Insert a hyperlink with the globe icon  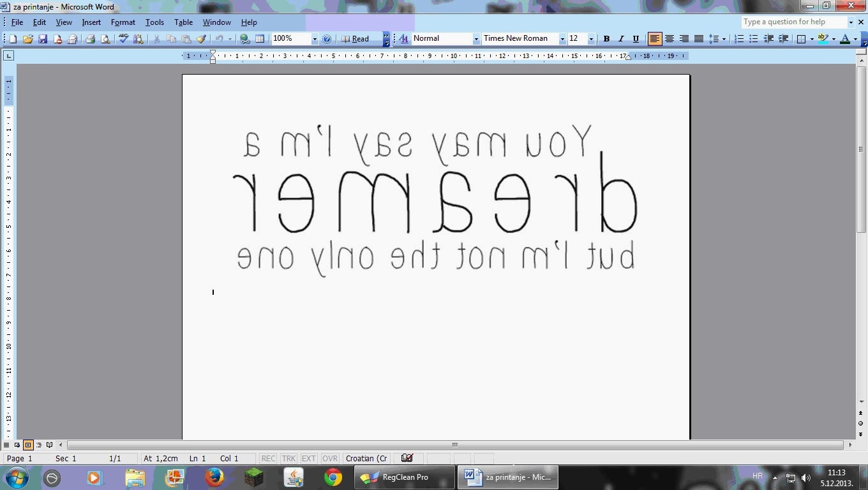point(244,39)
